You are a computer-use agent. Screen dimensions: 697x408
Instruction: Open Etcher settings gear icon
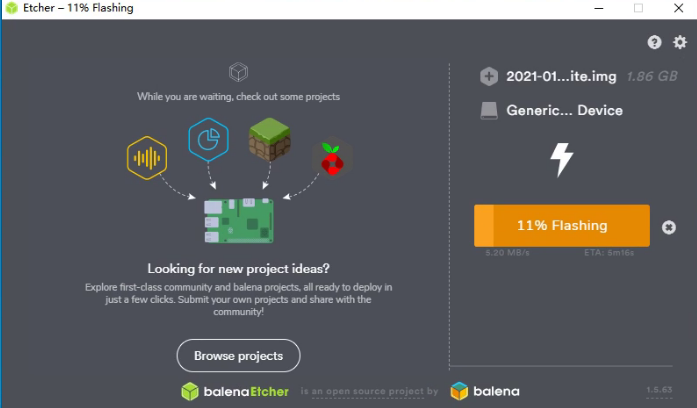(679, 42)
